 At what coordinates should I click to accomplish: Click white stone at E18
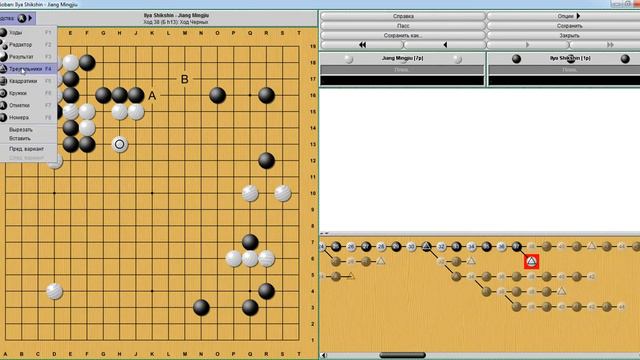pos(71,63)
